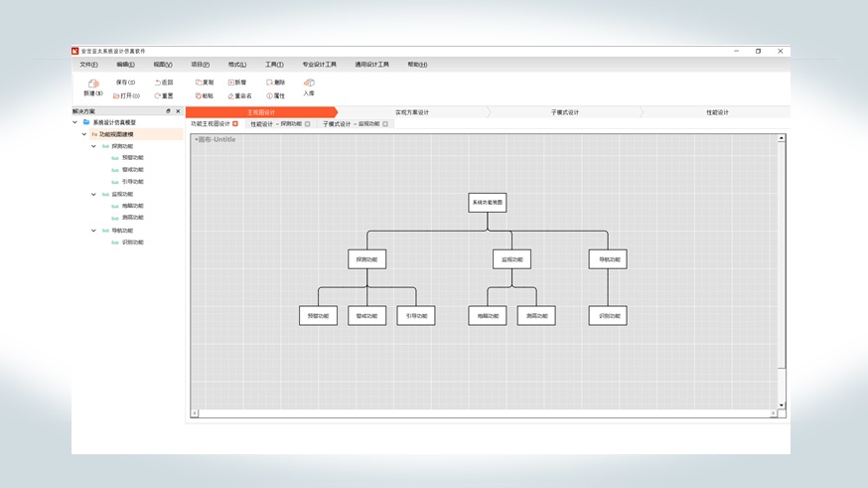Collapse the 系统设计仿真模型 root tree node
The height and width of the screenshot is (488, 868).
(75, 122)
